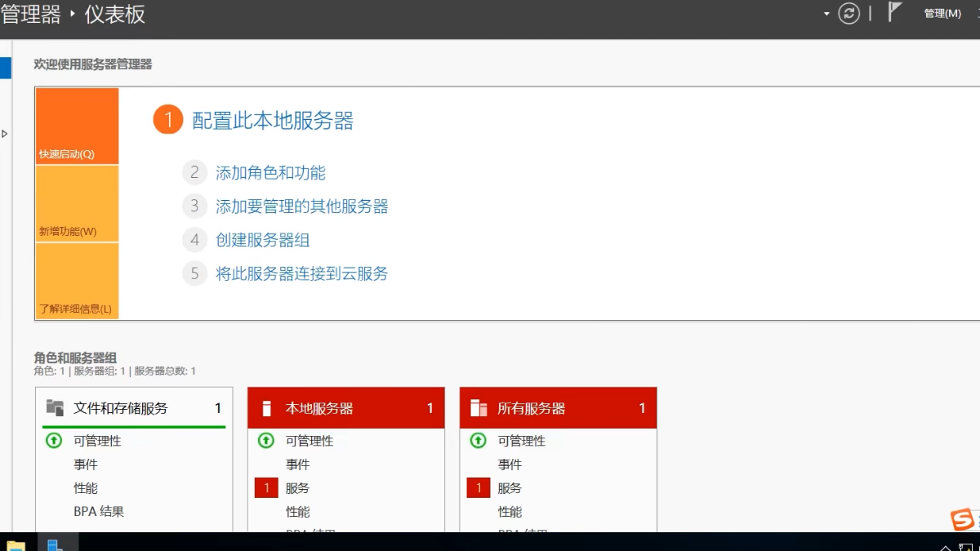Viewport: 980px width, 551px height.
Task: Open the 所有服务器 tile header
Action: (x=559, y=408)
